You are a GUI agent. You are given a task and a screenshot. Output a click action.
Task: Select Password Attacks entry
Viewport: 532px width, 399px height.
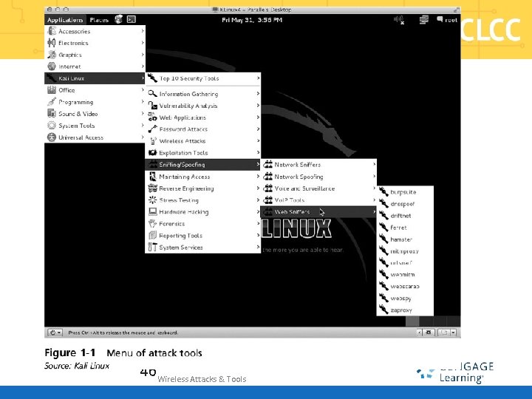203,129
